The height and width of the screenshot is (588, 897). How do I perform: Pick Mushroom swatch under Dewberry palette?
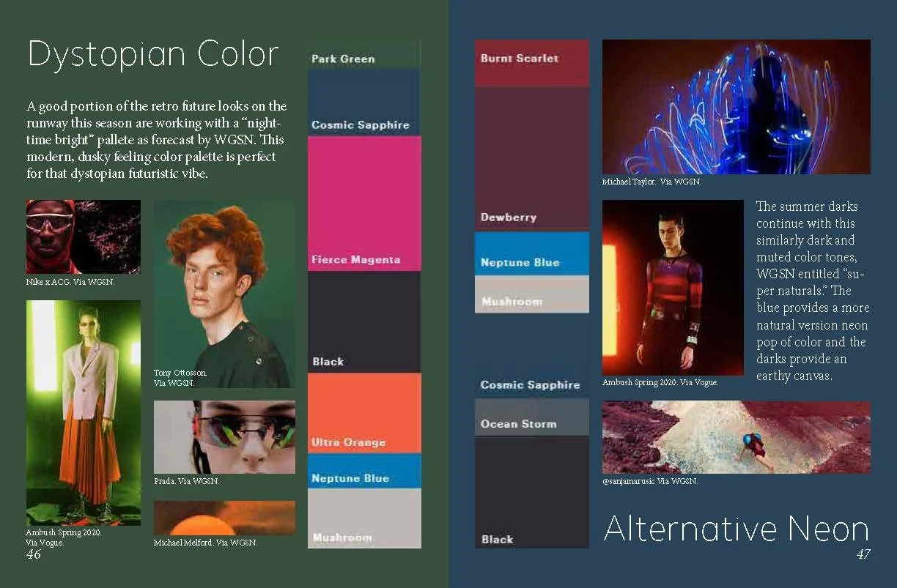pyautogui.click(x=531, y=294)
